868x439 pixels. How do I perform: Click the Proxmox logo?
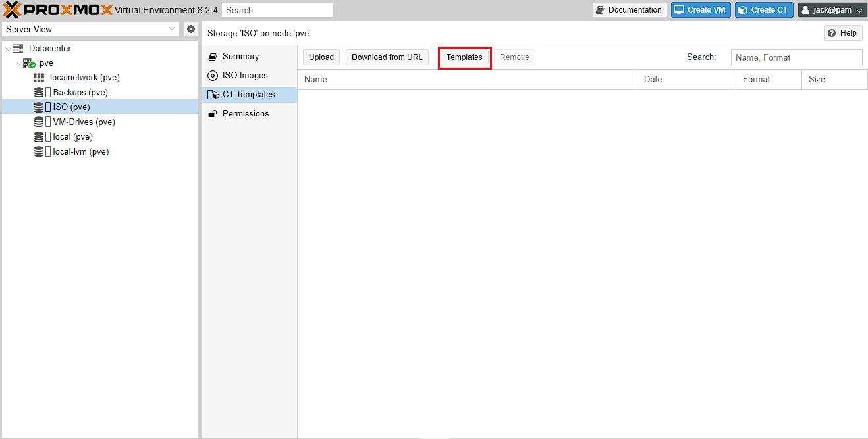pos(58,10)
